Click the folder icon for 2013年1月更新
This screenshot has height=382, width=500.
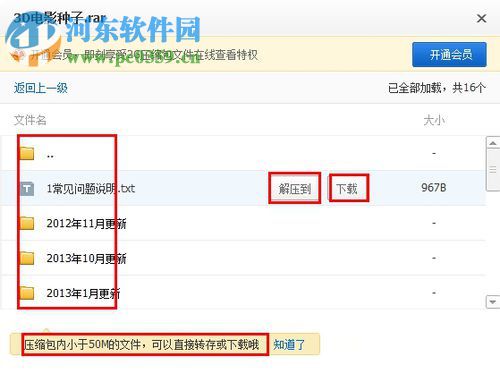[x=27, y=293]
